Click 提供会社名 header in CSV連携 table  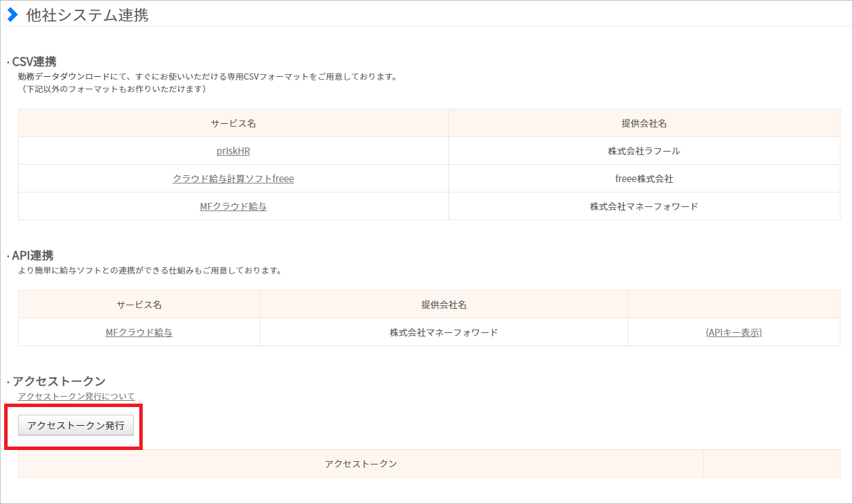[x=644, y=123]
